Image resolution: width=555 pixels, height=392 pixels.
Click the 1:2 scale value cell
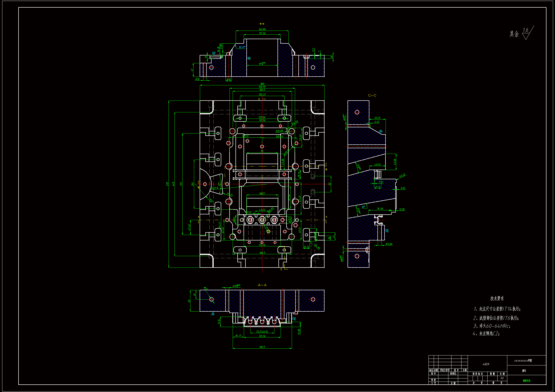point(502,378)
